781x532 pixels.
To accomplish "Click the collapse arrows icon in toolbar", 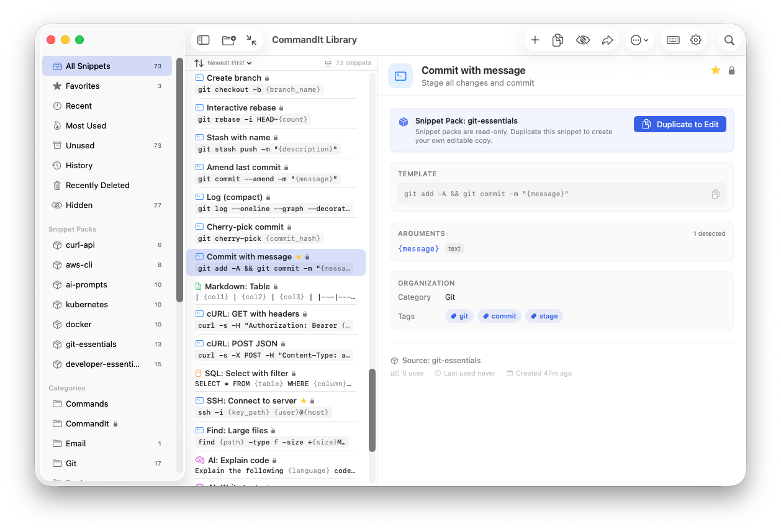I will pyautogui.click(x=251, y=40).
